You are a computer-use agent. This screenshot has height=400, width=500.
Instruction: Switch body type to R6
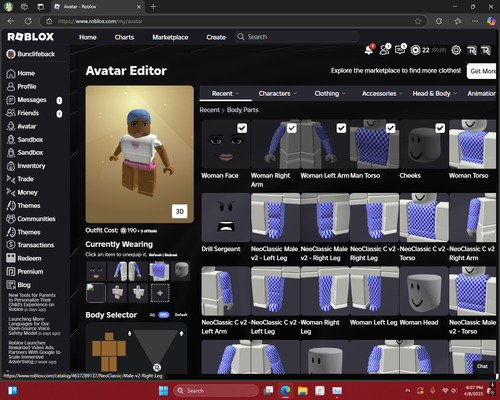[x=153, y=315]
